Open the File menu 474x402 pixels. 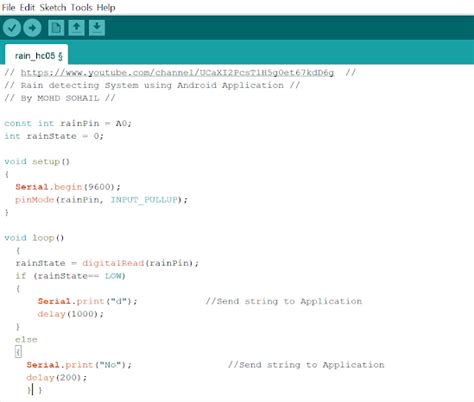point(8,7)
